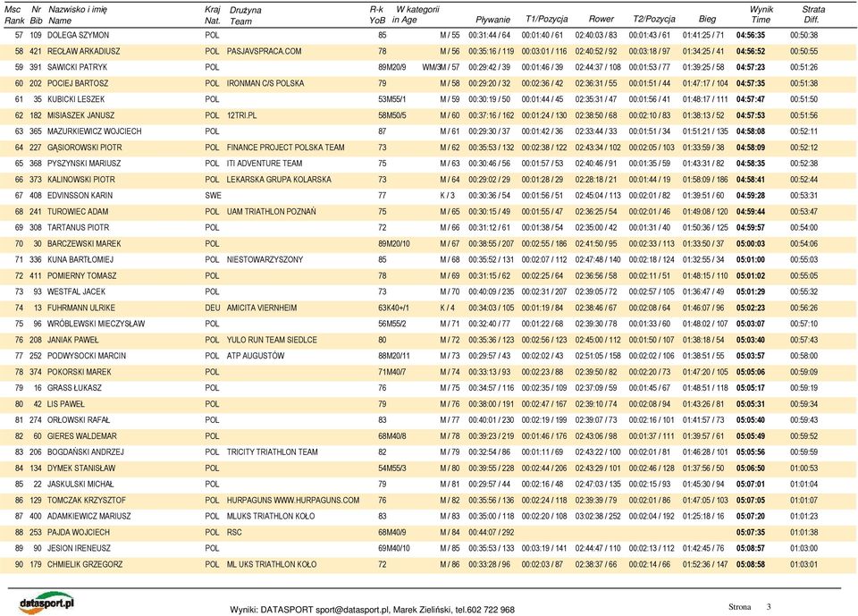Viewport: 858px width, 616px height.
Task: Click name FUHRMANN ULRIKE
Action: tap(81, 308)
